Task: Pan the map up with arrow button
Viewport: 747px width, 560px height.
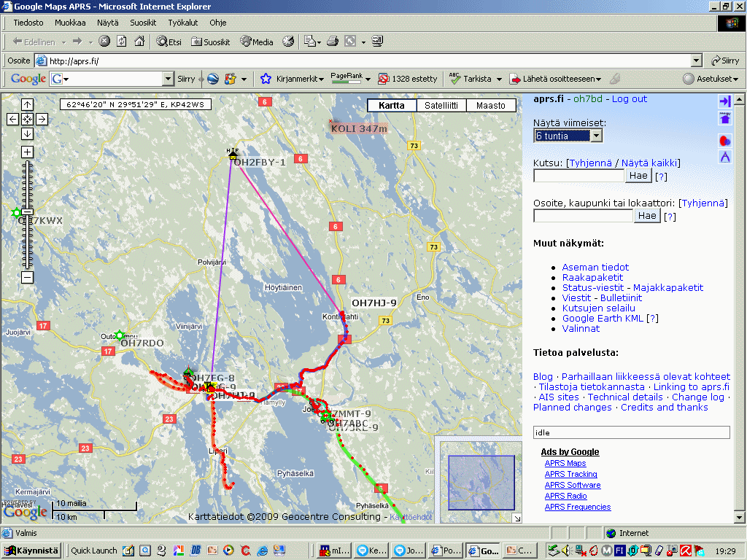Action: pos(27,105)
